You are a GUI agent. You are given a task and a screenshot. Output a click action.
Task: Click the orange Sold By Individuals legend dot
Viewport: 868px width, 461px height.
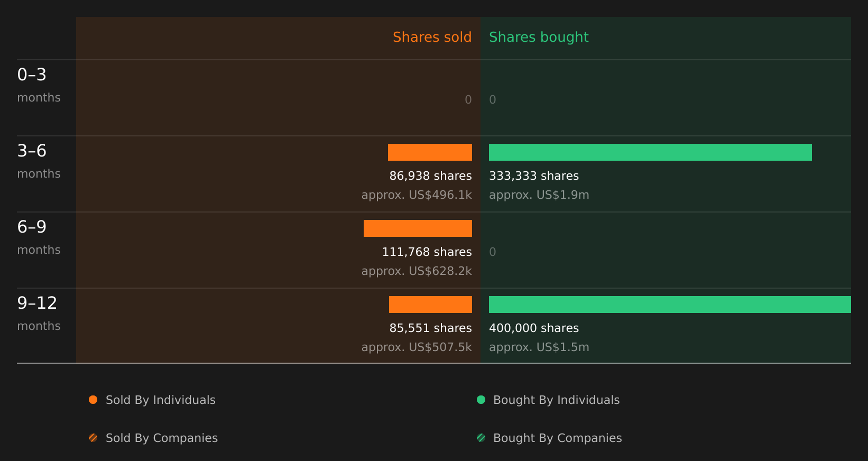[93, 400]
